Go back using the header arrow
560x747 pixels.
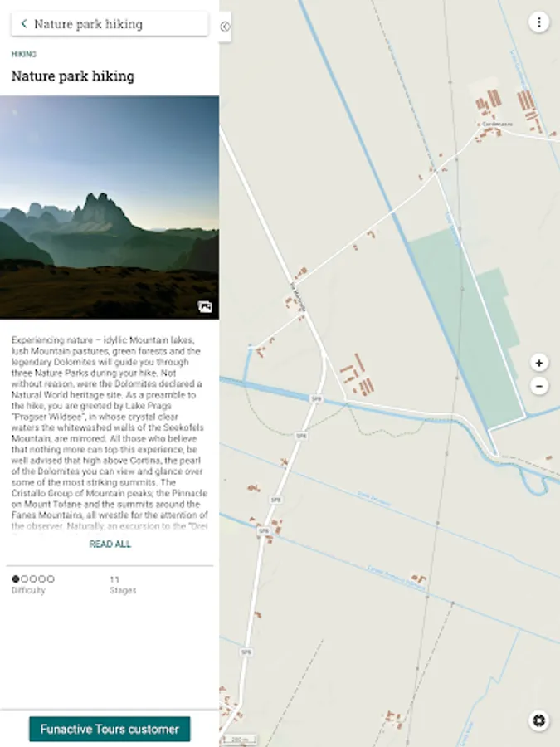[x=24, y=24]
